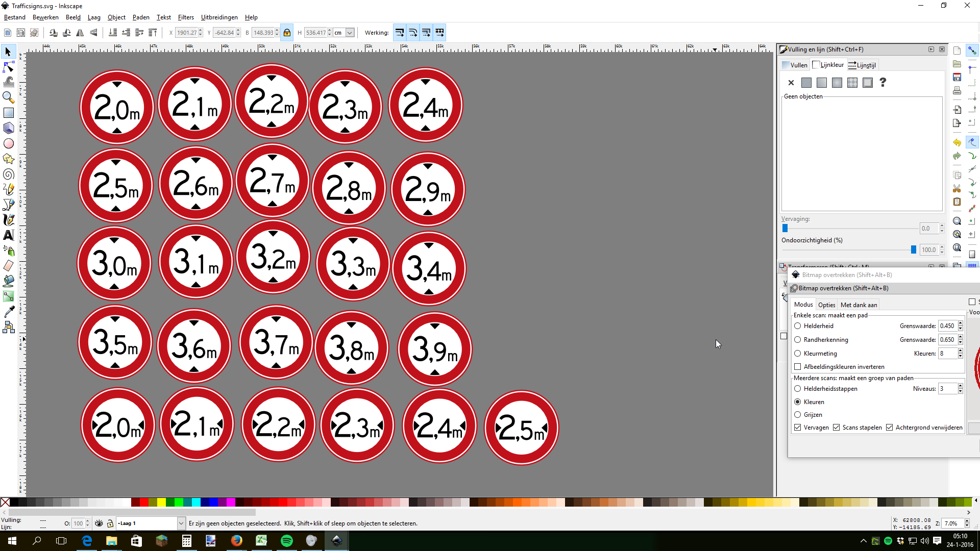This screenshot has width=980, height=551.
Task: Uncheck the Vervagen checkbox
Action: (798, 428)
